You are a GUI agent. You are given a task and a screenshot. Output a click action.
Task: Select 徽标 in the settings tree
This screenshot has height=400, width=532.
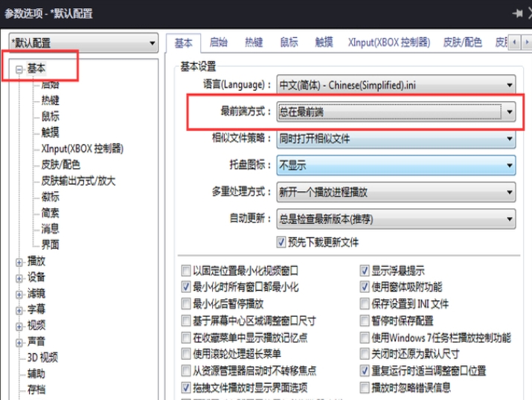(50, 196)
